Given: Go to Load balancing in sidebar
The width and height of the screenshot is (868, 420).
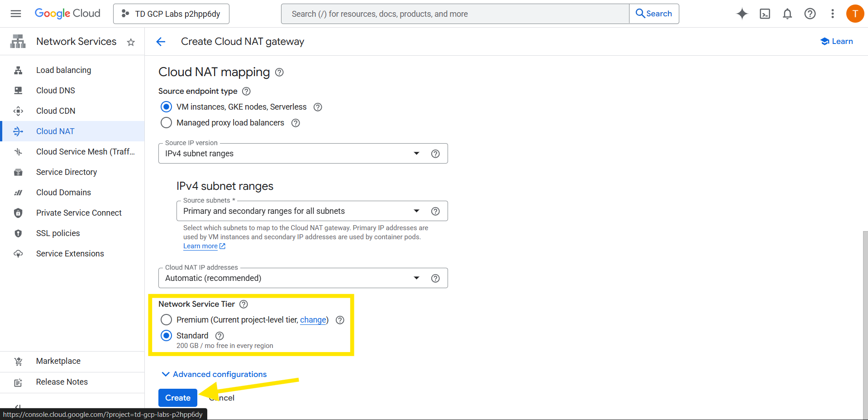Looking at the screenshot, I should [x=63, y=70].
